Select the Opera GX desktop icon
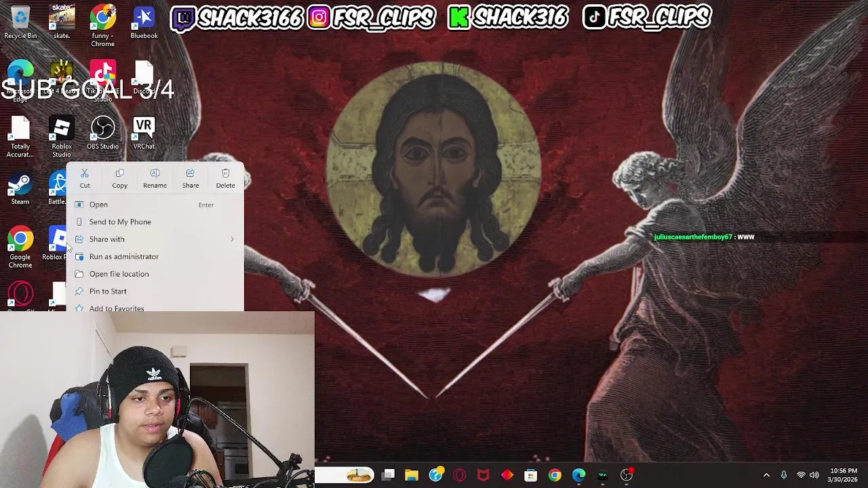This screenshot has height=488, width=868. pos(20,296)
